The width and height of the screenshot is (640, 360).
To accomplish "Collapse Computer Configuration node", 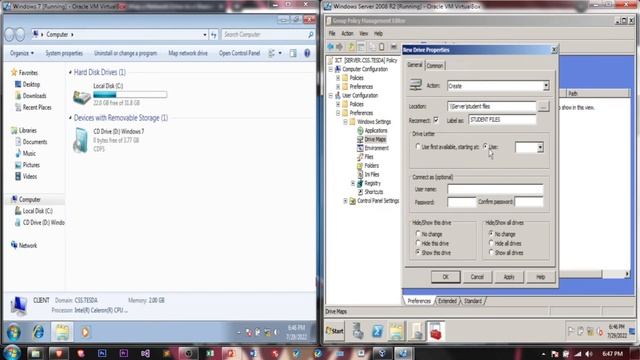I will [331, 69].
